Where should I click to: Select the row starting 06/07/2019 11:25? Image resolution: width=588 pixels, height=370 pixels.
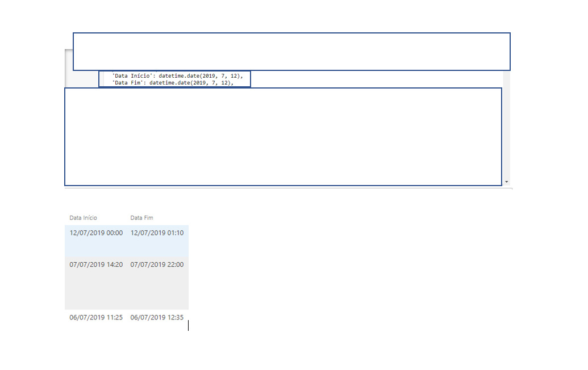coord(95,317)
